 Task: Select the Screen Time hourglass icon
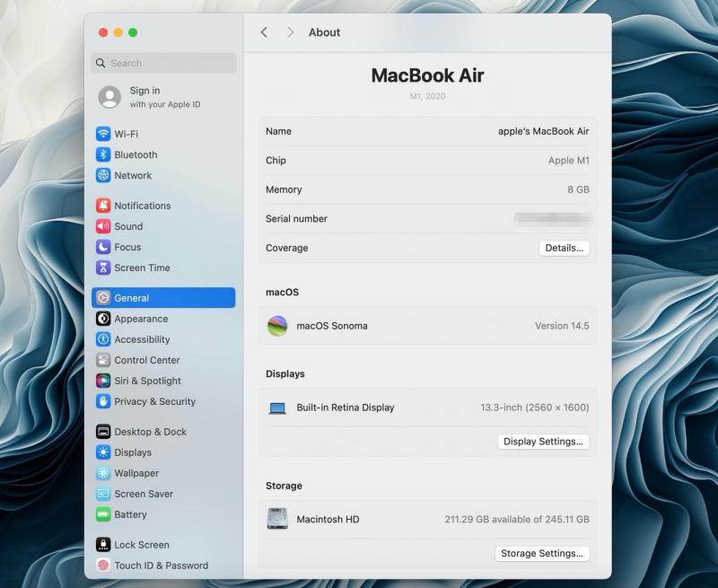tap(103, 268)
